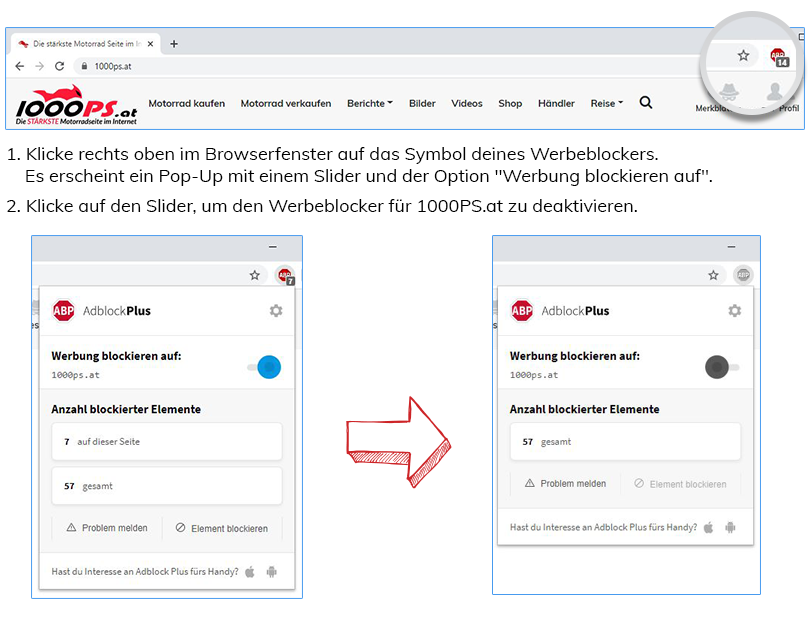
Task: Click '1000ps.at' domain text in right popup
Action: point(534,375)
